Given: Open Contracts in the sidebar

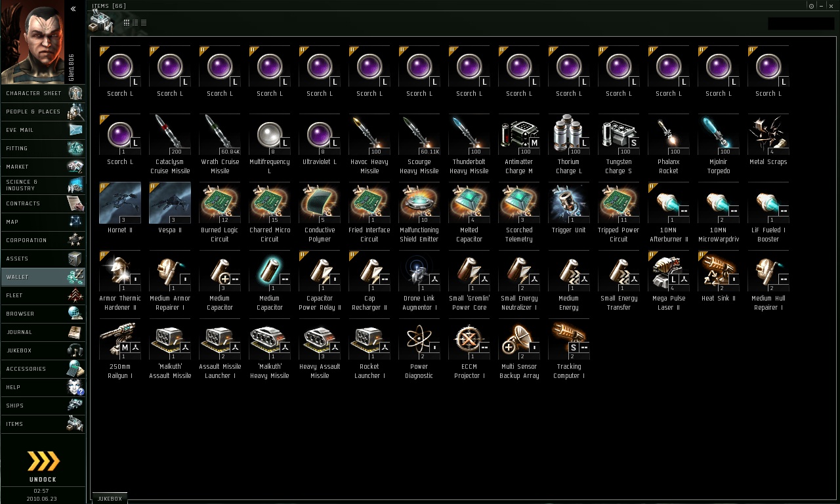Looking at the screenshot, I should point(43,203).
